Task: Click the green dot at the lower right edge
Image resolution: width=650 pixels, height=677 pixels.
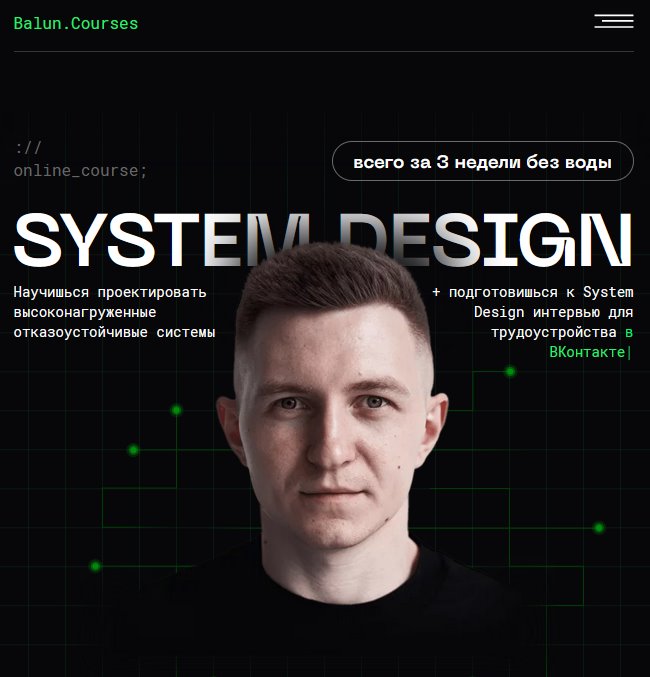Action: click(x=599, y=528)
